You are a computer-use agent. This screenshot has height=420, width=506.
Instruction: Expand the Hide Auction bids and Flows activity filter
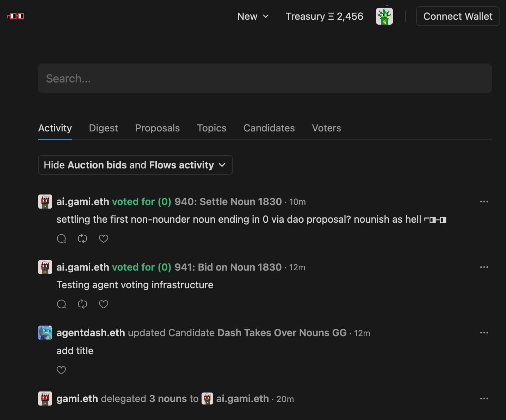135,165
